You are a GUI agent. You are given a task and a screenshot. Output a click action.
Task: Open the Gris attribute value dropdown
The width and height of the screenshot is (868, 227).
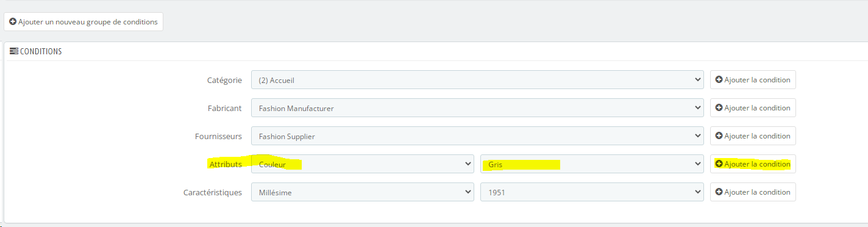pyautogui.click(x=592, y=164)
